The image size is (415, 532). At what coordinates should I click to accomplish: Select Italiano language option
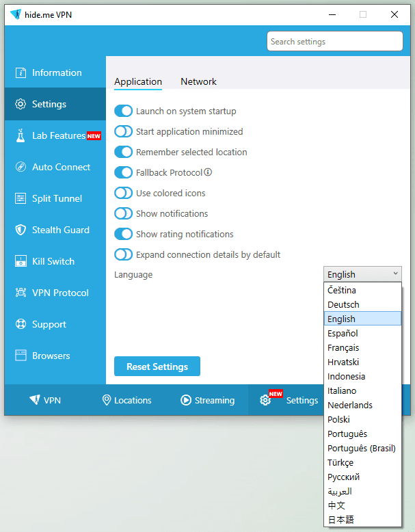362,390
